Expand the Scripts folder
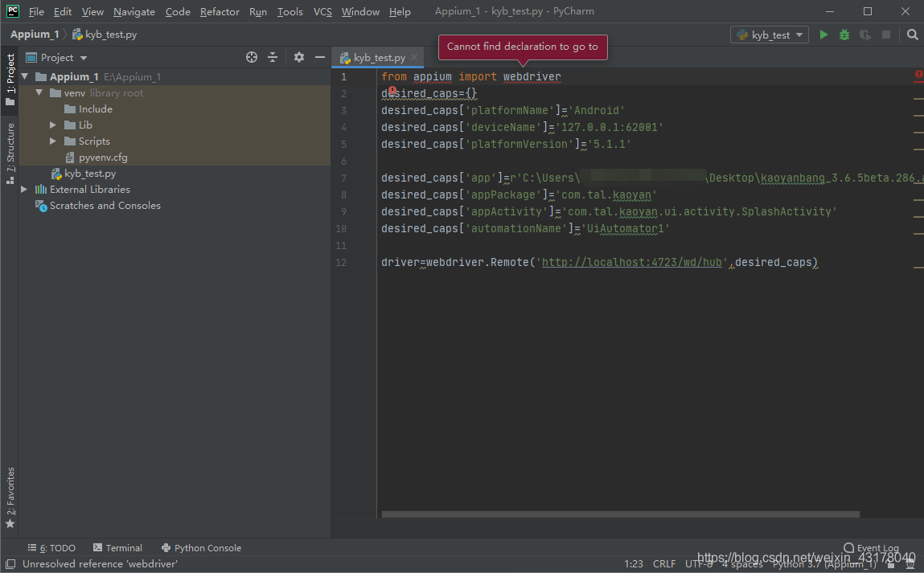 [53, 141]
